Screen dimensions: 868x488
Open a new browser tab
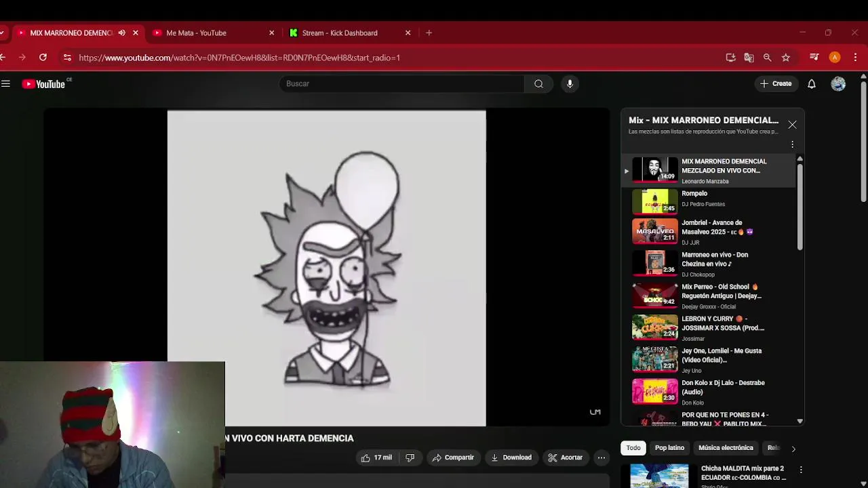click(429, 33)
